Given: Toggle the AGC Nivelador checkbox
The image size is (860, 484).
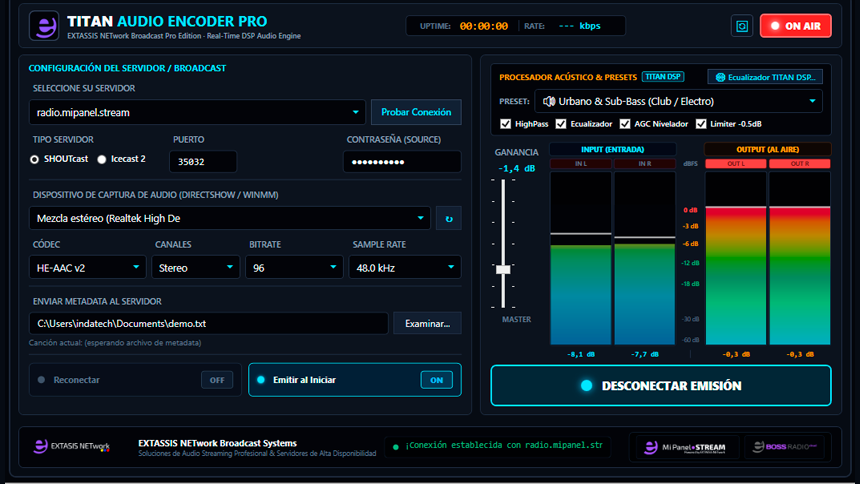Looking at the screenshot, I should (625, 124).
